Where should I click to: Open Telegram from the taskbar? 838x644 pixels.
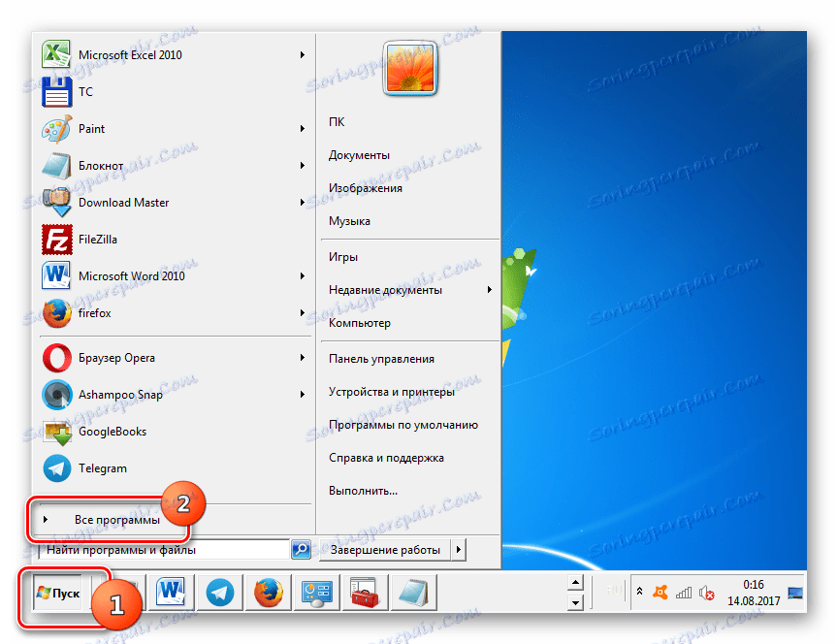pos(219,593)
